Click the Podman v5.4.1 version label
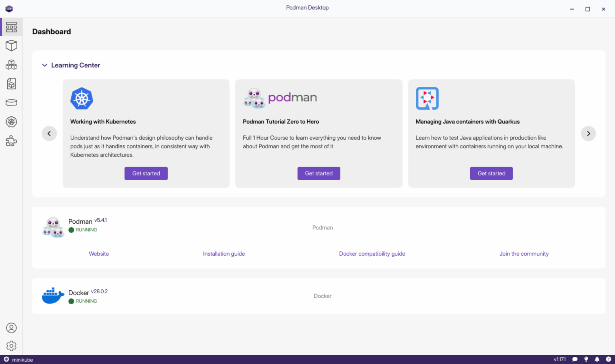The width and height of the screenshot is (615, 364). [x=101, y=220]
